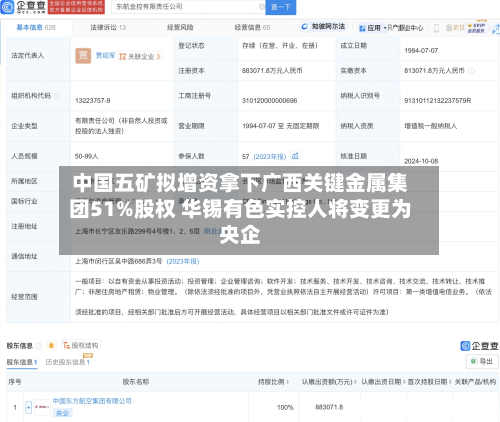The height and width of the screenshot is (422, 500).
Task: Click the taxpayer ID 91310112132237579R
Action: point(438,101)
